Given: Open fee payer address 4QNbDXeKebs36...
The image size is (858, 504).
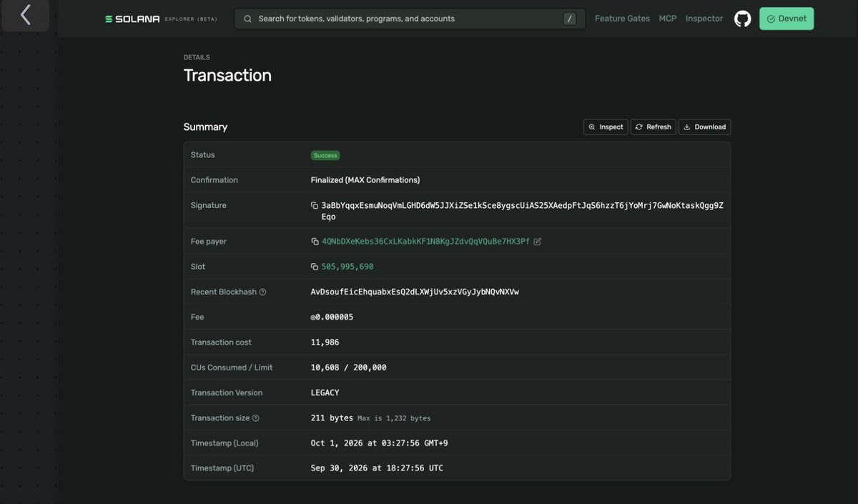Looking at the screenshot, I should 426,242.
